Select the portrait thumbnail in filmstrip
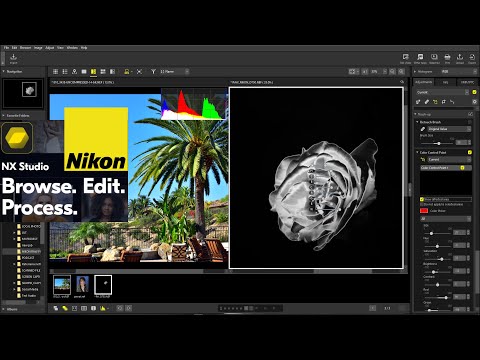Screen dimensions: 480x360 click(x=82, y=284)
